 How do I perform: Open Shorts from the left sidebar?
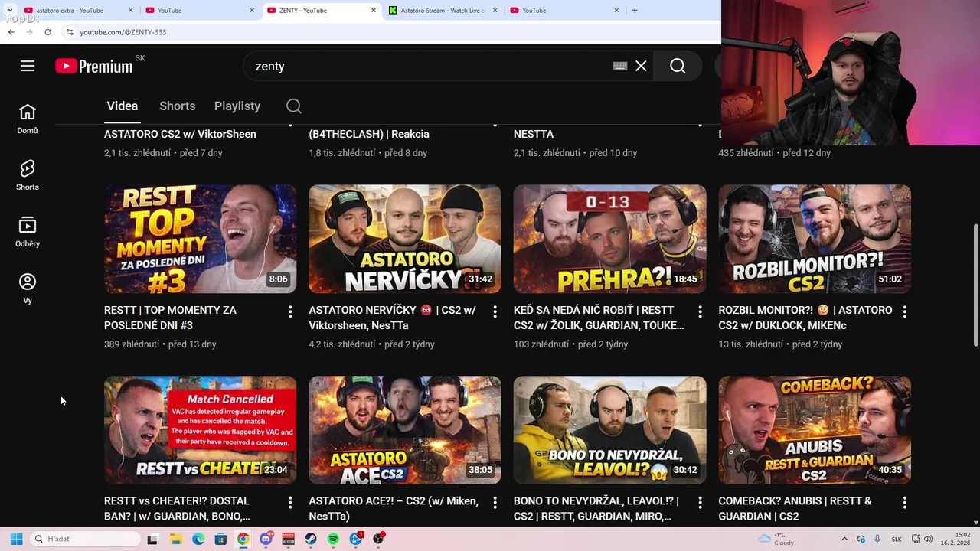tap(28, 175)
